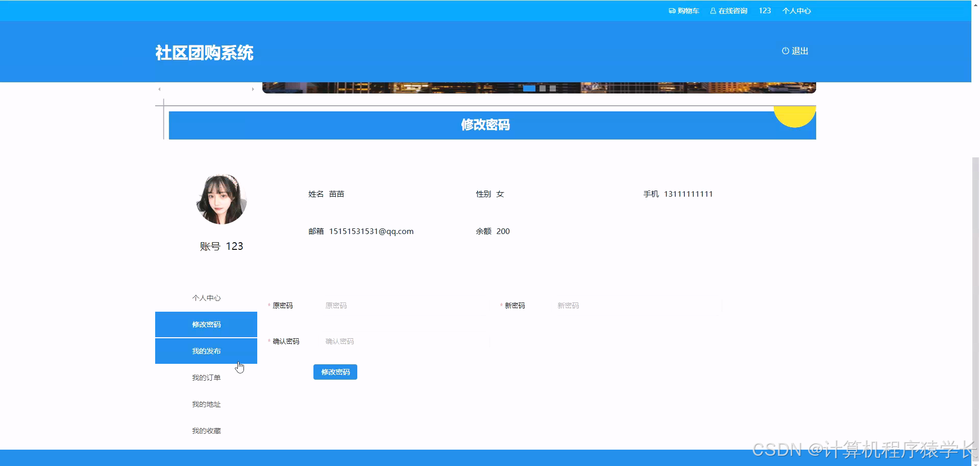
Task: Click the right carousel arrow
Action: 253,89
